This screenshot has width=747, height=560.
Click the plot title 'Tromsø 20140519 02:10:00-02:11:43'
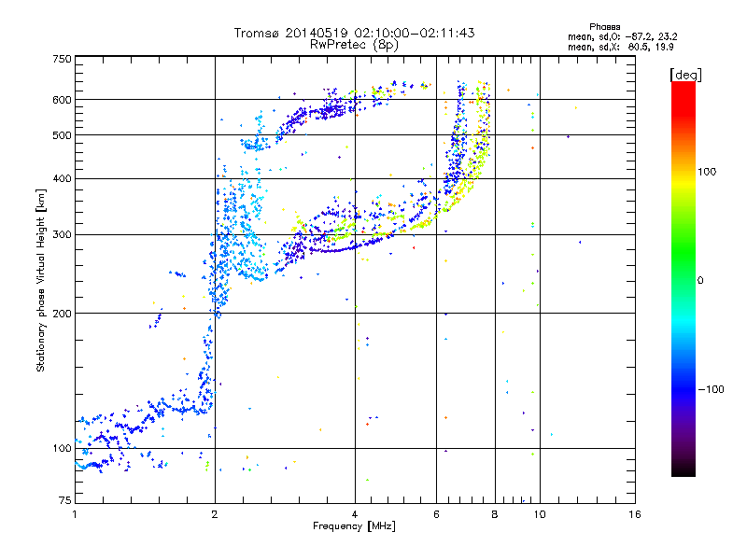[x=354, y=33]
